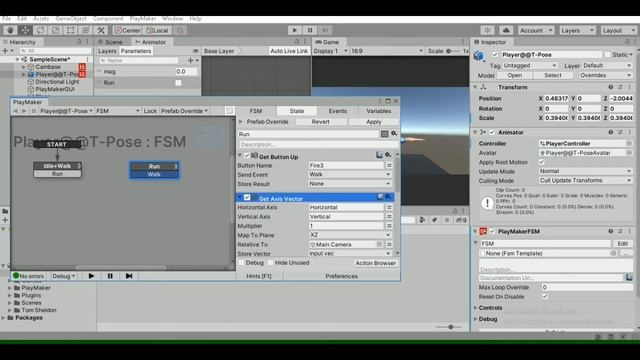
Task: Toggle pivot Center button
Action: [x=127, y=31]
